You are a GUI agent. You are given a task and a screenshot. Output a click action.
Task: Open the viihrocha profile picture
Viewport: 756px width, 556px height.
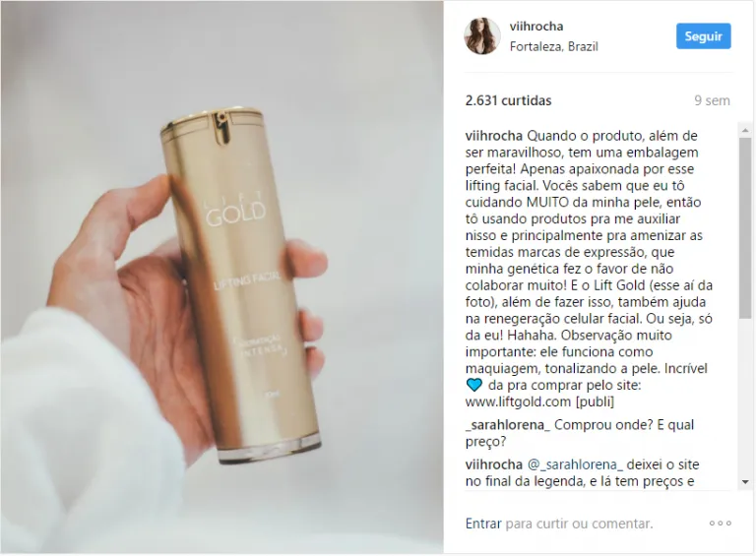coord(482,36)
